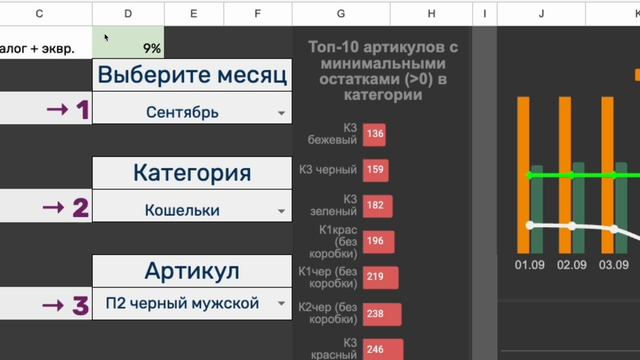Click the red bar labeled 219
The height and width of the screenshot is (360, 640).
[380, 277]
